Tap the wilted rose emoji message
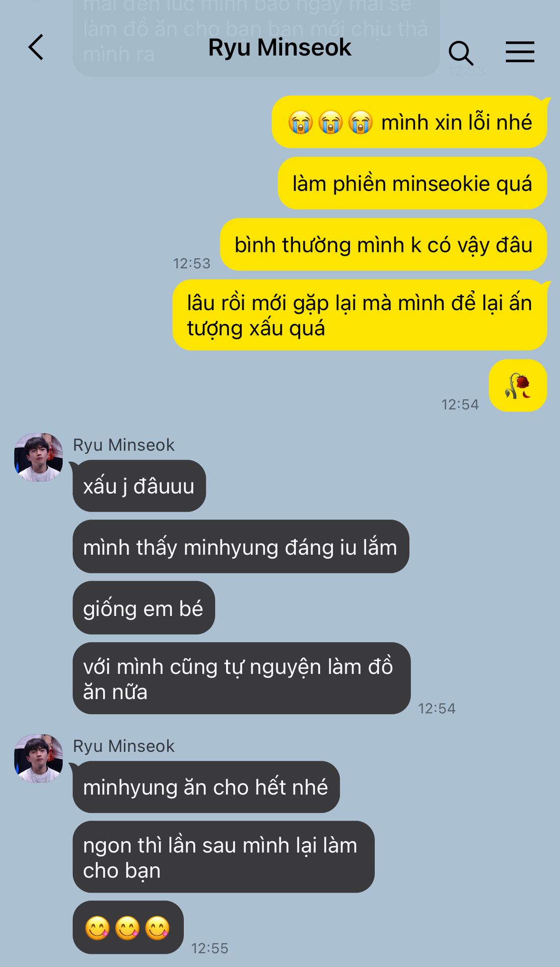Image resolution: width=560 pixels, height=967 pixels. 518,385
